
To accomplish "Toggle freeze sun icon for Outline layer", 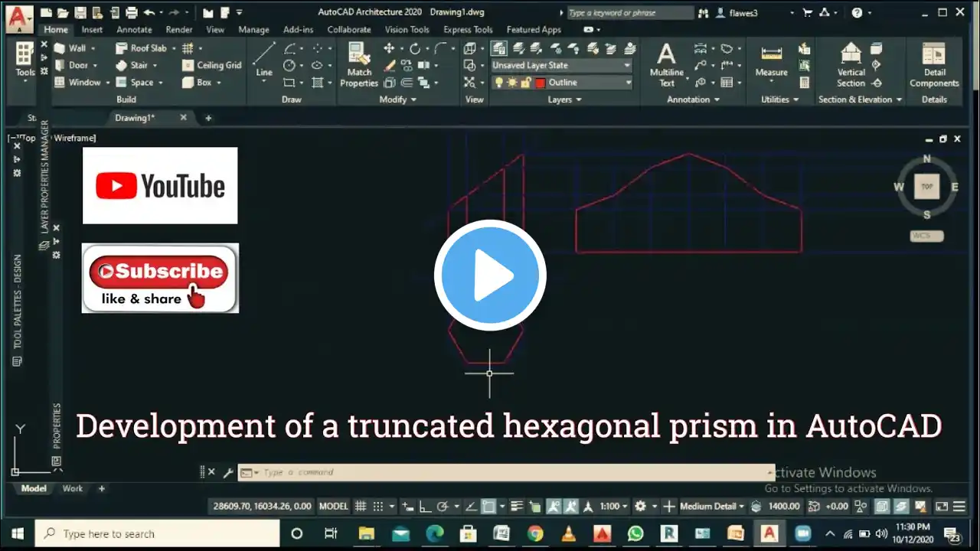I will coord(511,83).
